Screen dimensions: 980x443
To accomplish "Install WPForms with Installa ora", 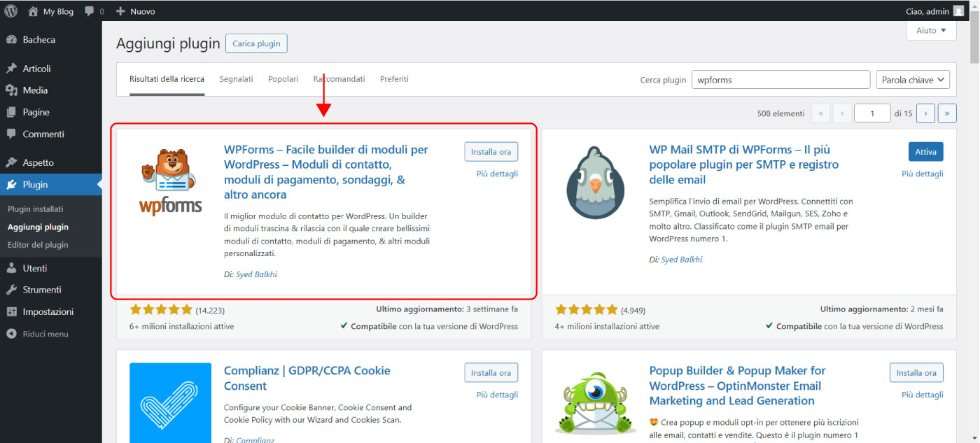I will [x=491, y=152].
